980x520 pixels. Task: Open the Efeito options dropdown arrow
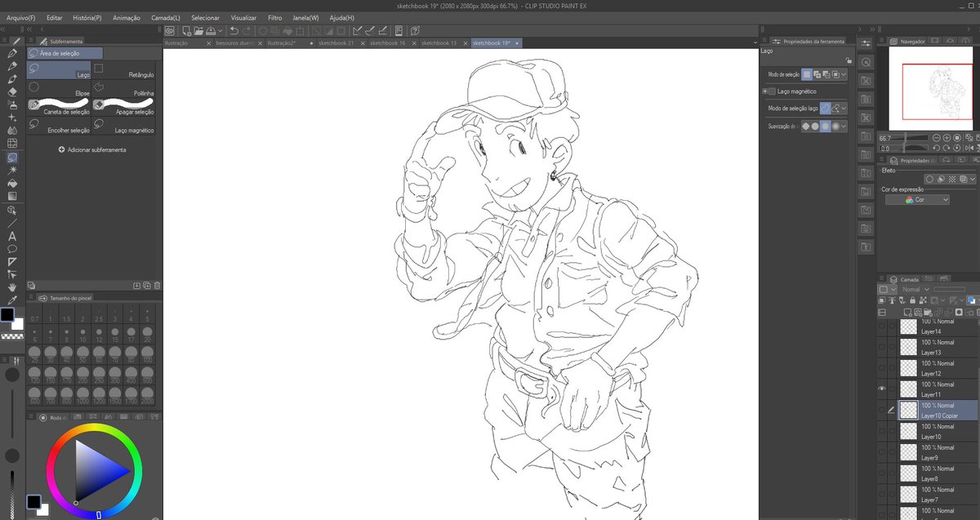[x=973, y=179]
